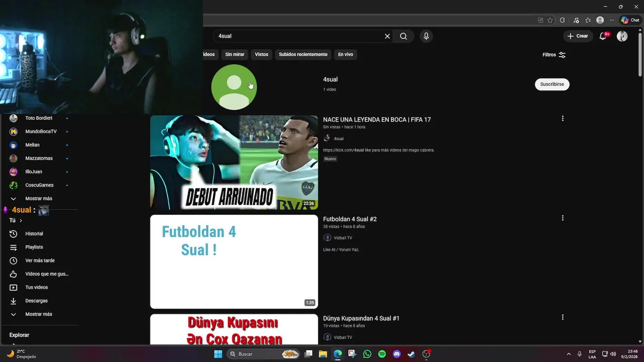Open options for NACE UNA LEYENDA video
The width and height of the screenshot is (644, 362).
(x=562, y=119)
